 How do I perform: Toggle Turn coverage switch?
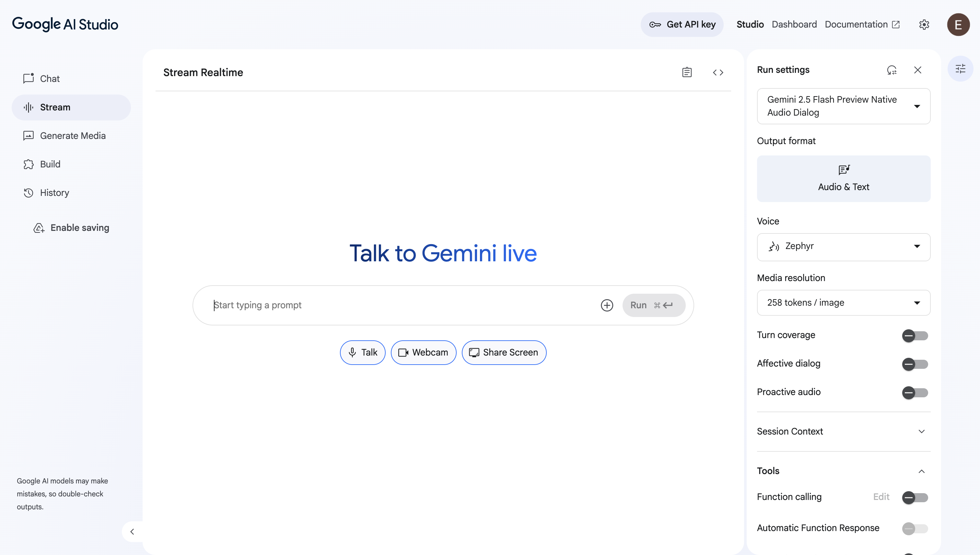pyautogui.click(x=915, y=336)
